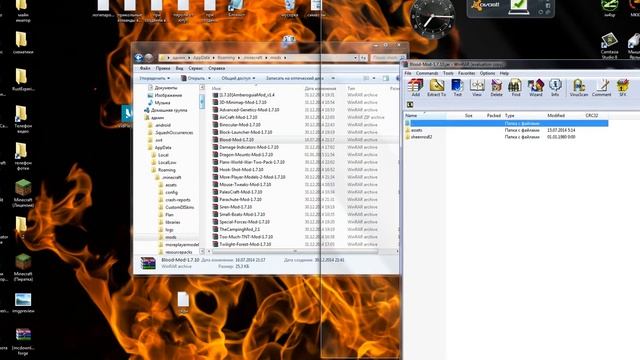Open address bar history dropdown in Explorer
The height and width of the screenshot is (360, 640).
(355, 58)
